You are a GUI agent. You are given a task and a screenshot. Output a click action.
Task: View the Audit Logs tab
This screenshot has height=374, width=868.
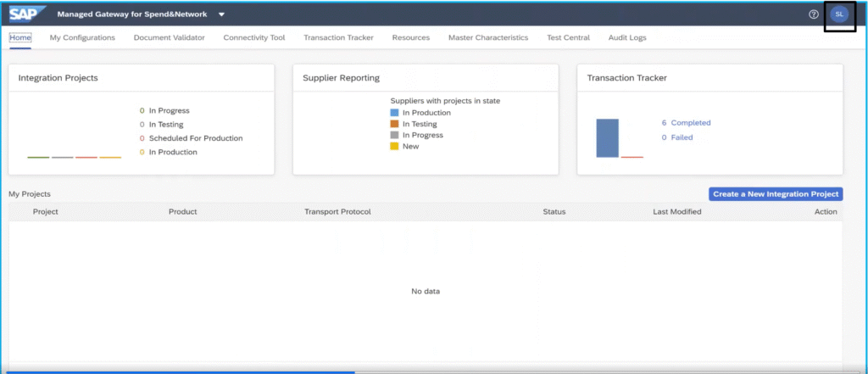(627, 37)
